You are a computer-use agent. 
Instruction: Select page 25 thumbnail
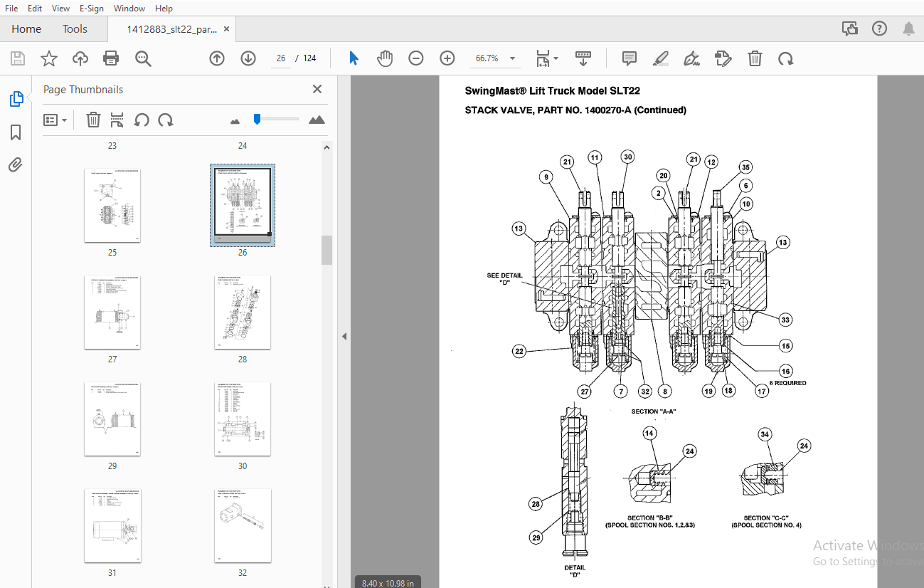[x=112, y=206]
